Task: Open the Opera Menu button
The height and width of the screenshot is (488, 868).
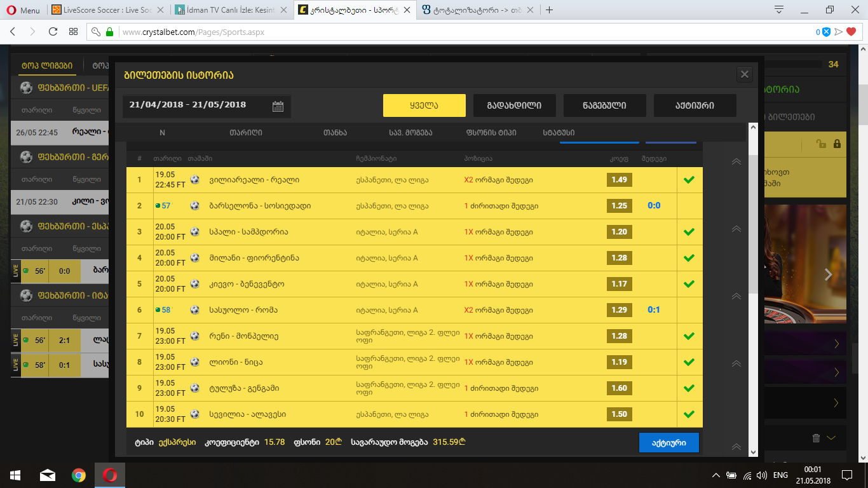Action: click(22, 10)
